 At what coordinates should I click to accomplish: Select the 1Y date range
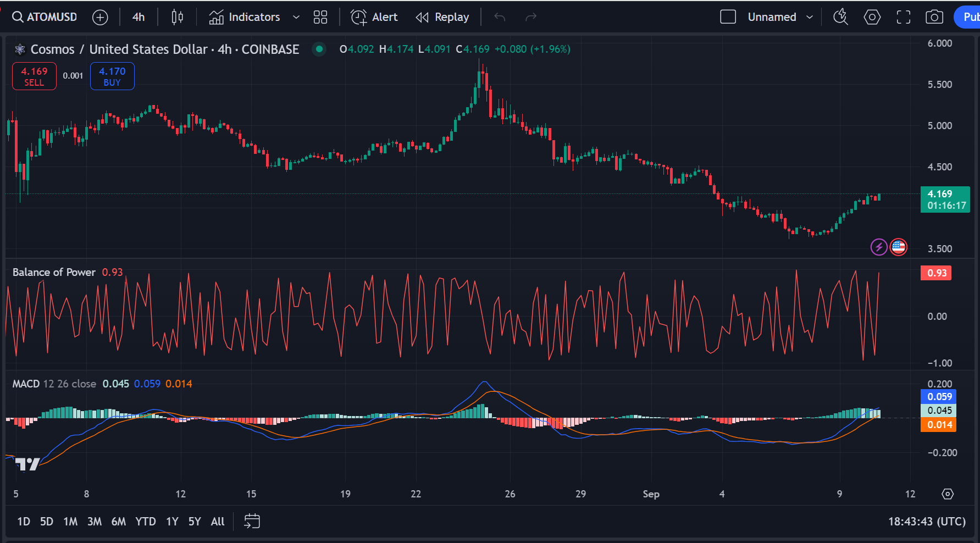[x=172, y=522]
